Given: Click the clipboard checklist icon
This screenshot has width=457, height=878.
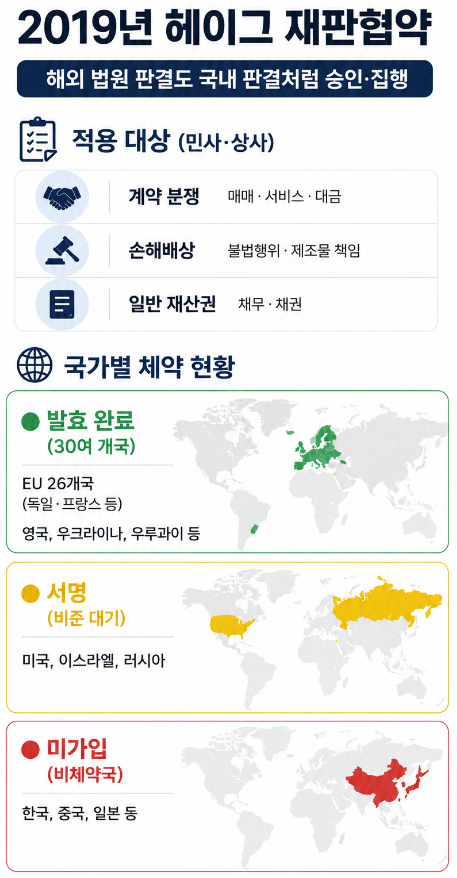Looking at the screenshot, I should point(38,139).
